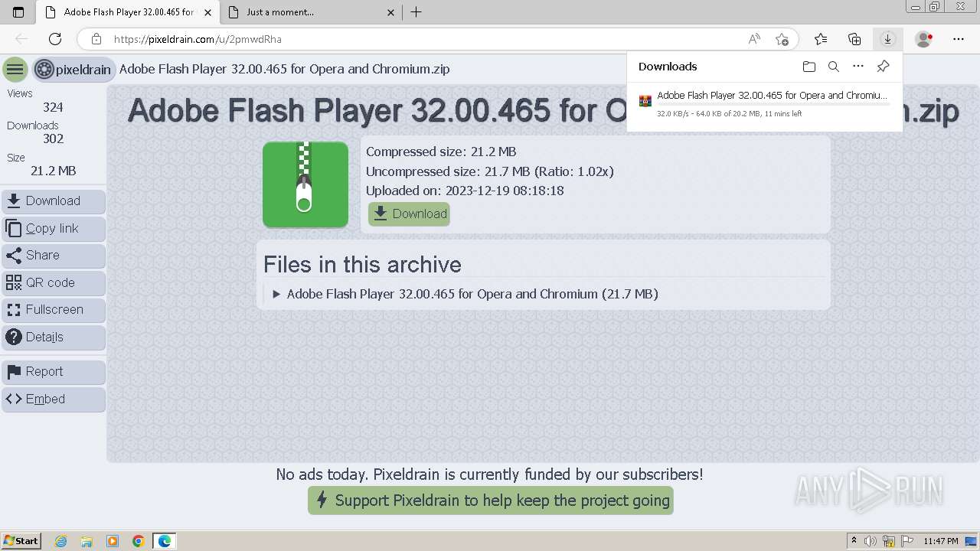The height and width of the screenshot is (551, 980).
Task: Open More options in Downloads panel
Action: (858, 67)
